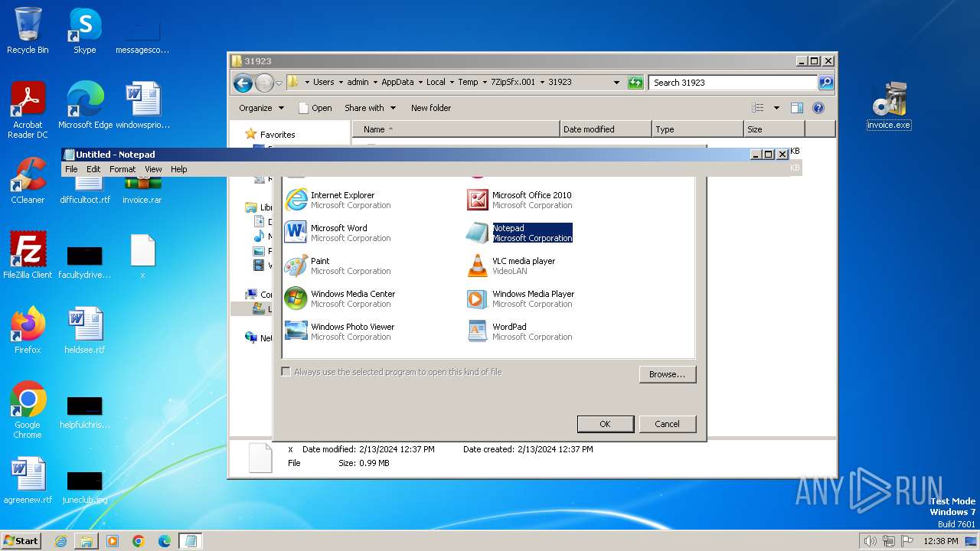Open Notepad Help menu
Screen dimensions: 980x551
click(x=178, y=169)
